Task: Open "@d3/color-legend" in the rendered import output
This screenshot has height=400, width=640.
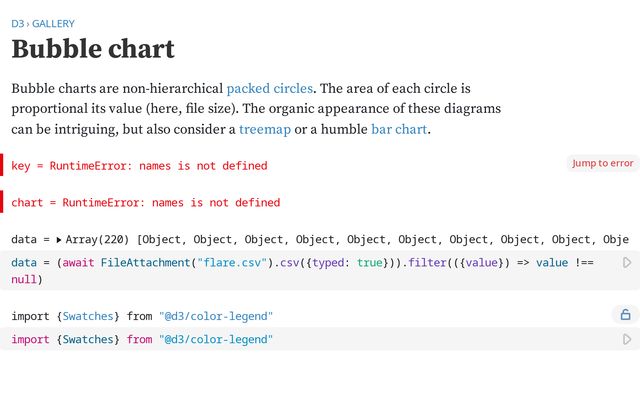Action: [216, 316]
